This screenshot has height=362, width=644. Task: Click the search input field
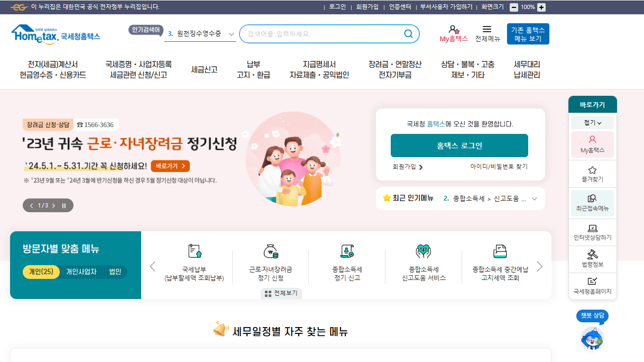317,33
